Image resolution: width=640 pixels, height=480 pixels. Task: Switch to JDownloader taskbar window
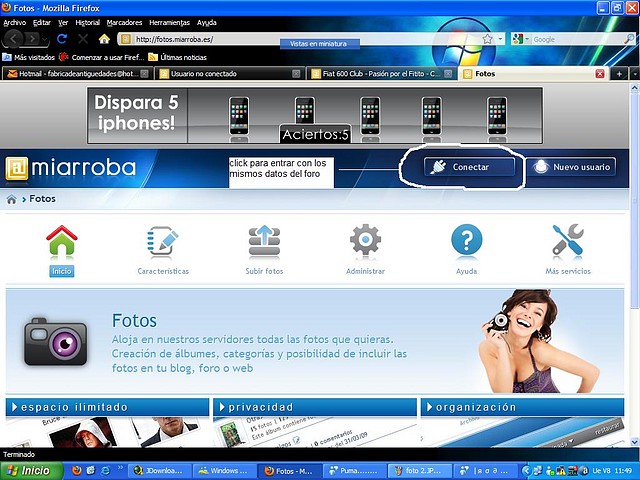160,471
